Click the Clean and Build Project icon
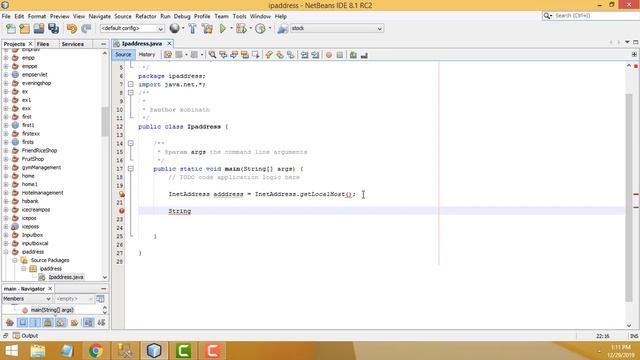 (207, 29)
